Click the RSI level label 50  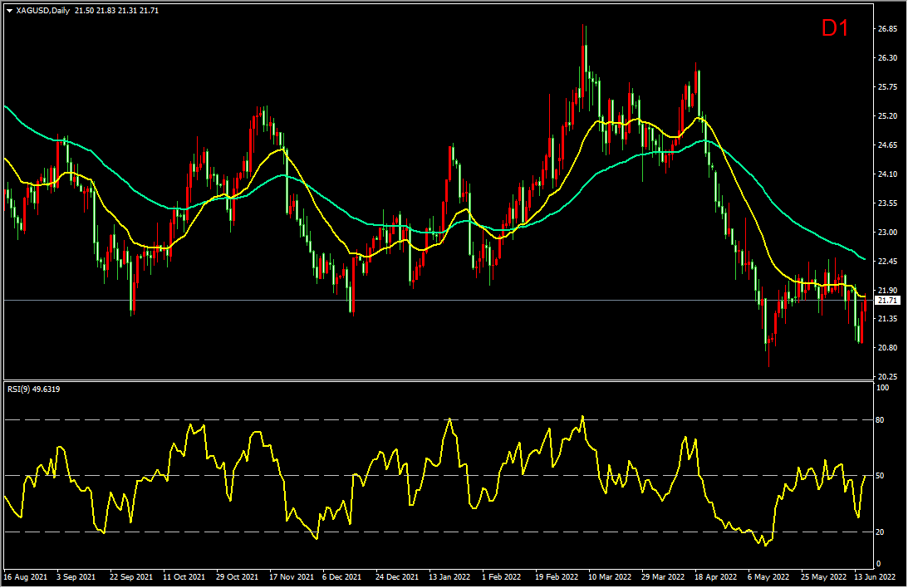point(881,476)
